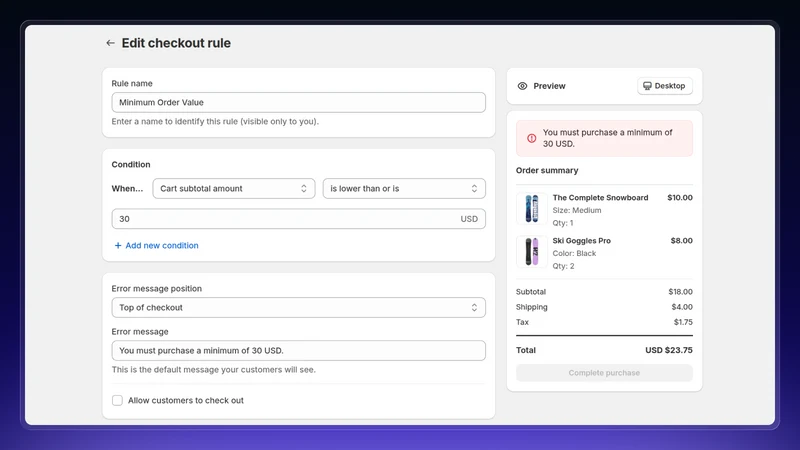Click the plus icon beside Add new condition
800x450 pixels.
(118, 245)
